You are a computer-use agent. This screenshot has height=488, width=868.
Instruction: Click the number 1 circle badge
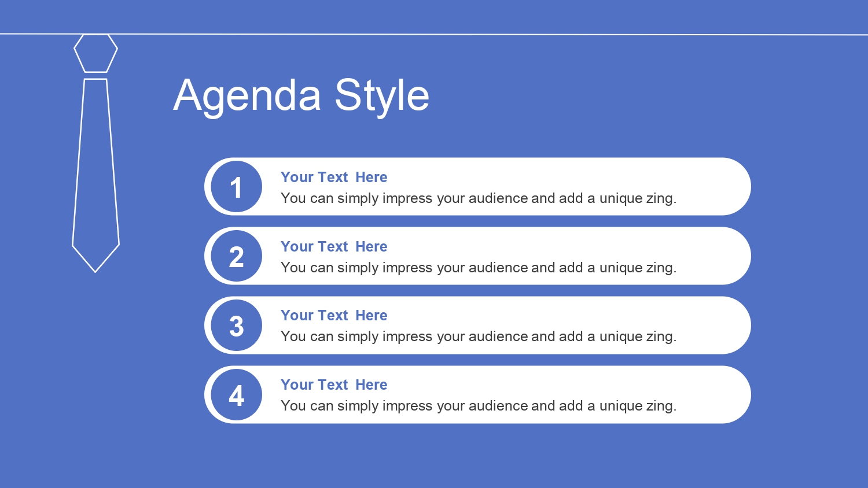[236, 187]
